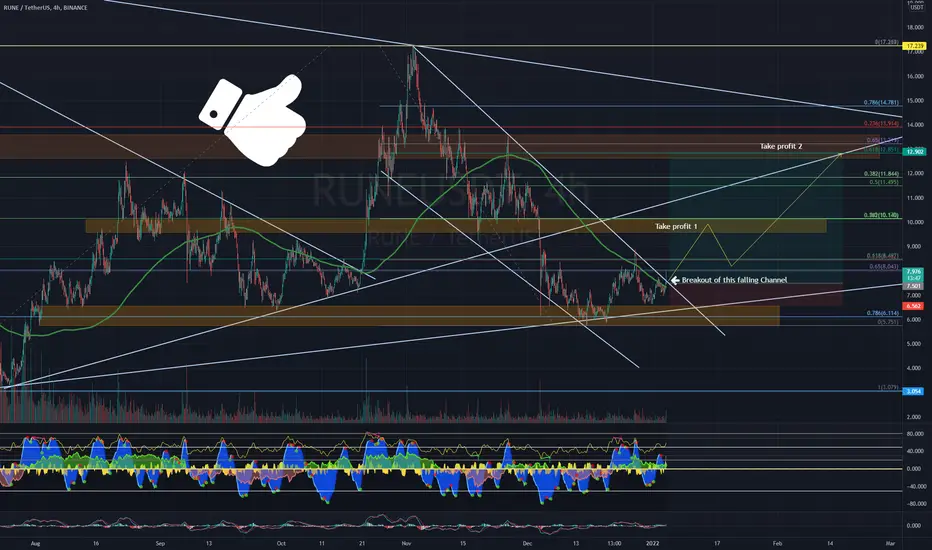This screenshot has height=550, width=932.
Task: Select the red Fibonacci label 0.236(13.954)
Action: coord(881,124)
